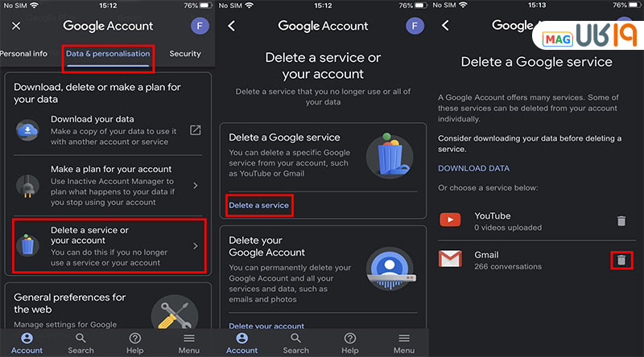
Task: Expand Make a plan for your account chevron
Action: pos(196,186)
